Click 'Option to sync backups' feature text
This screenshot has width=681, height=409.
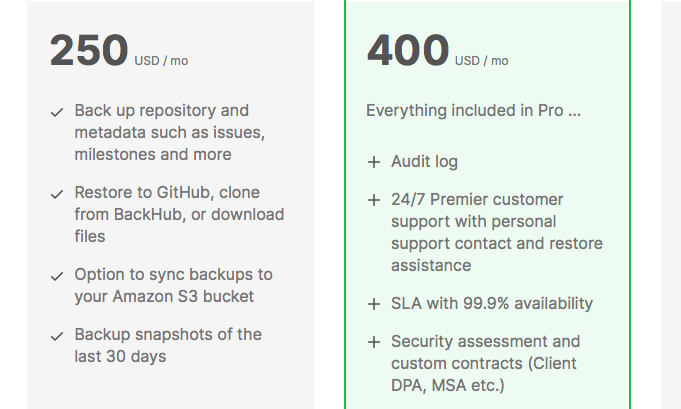click(x=173, y=286)
